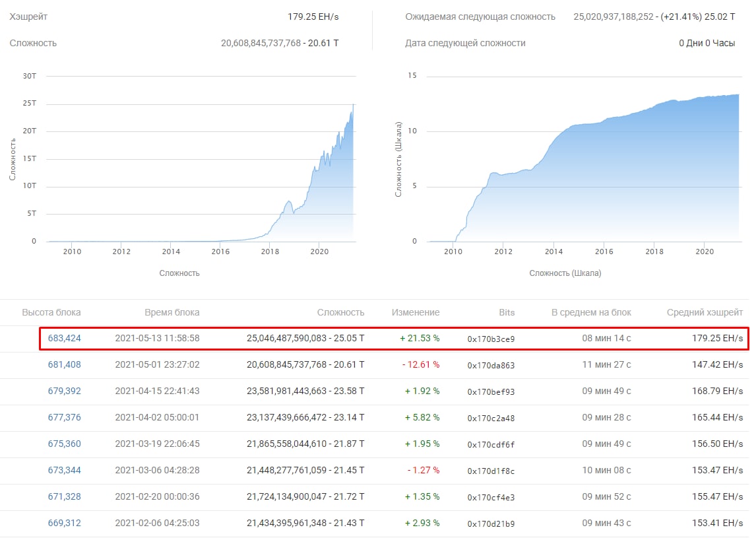Click the '0 Дни 0 Часы' next difficulty date
Screen dimensions: 756x538
707,43
